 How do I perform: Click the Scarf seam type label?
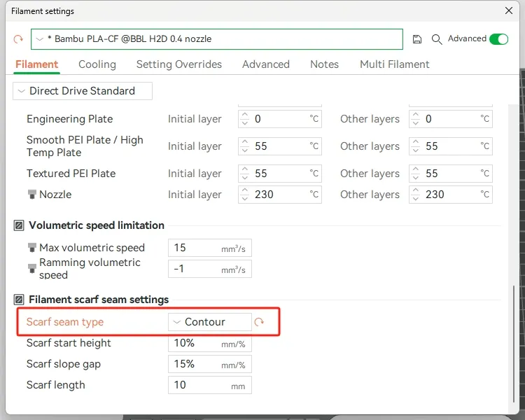coord(65,322)
